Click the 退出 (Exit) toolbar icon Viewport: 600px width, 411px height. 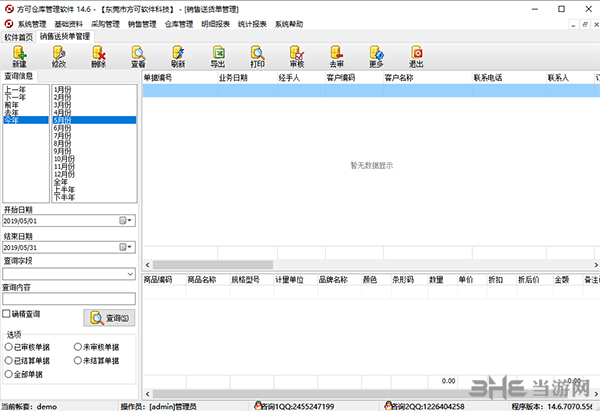(x=416, y=57)
